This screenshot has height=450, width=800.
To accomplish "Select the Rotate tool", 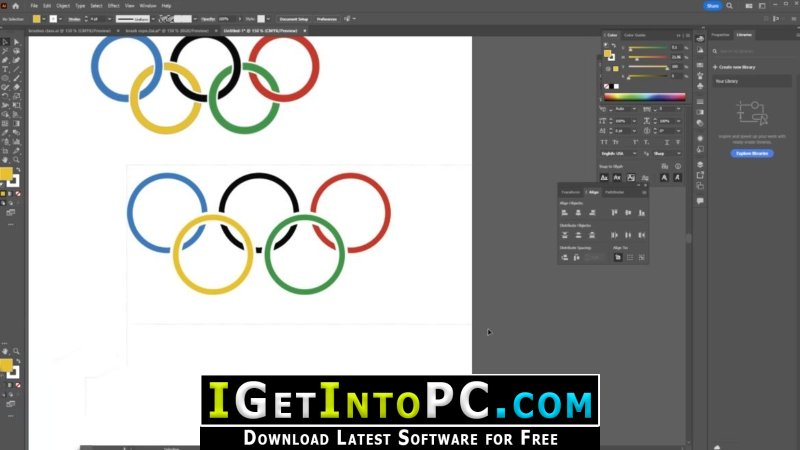I will [5, 96].
